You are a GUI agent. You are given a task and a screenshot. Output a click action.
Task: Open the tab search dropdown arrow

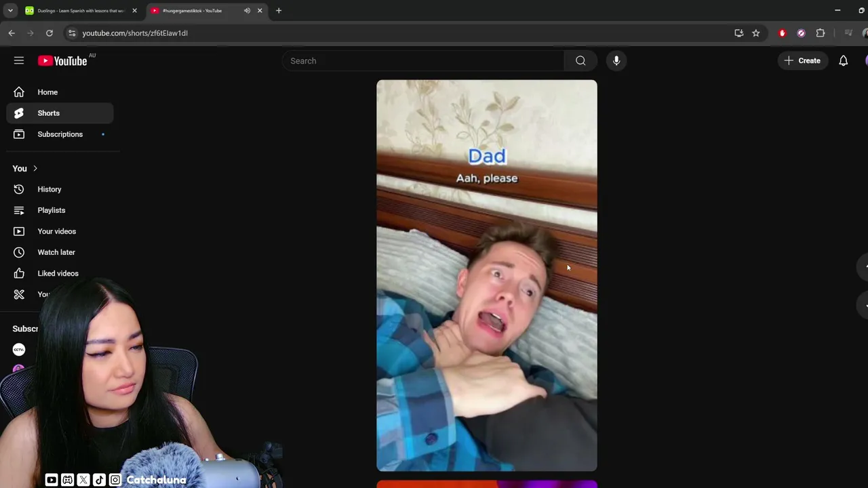10,11
